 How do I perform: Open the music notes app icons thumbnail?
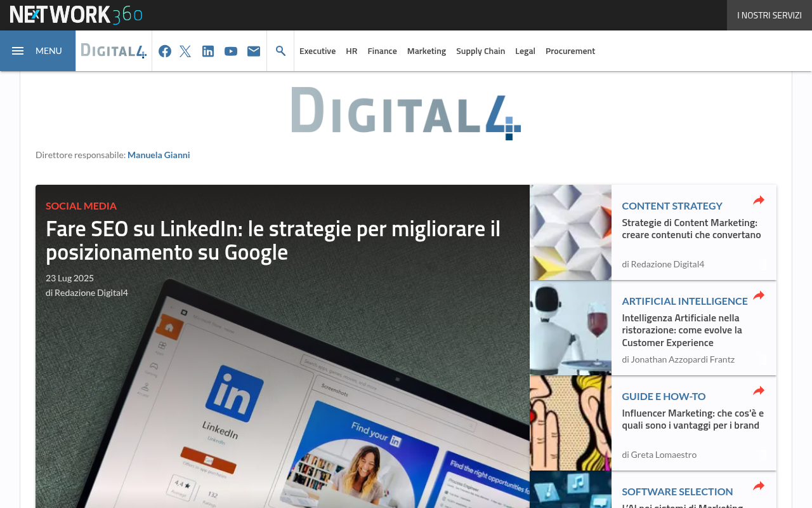pyautogui.click(x=571, y=490)
